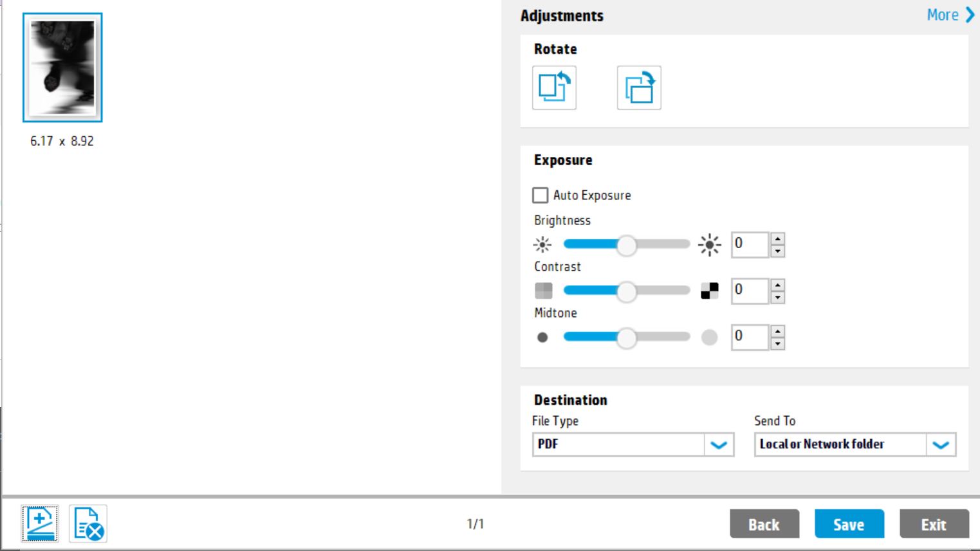Open the File Type dropdown
This screenshot has width=980, height=551.
pyautogui.click(x=719, y=445)
